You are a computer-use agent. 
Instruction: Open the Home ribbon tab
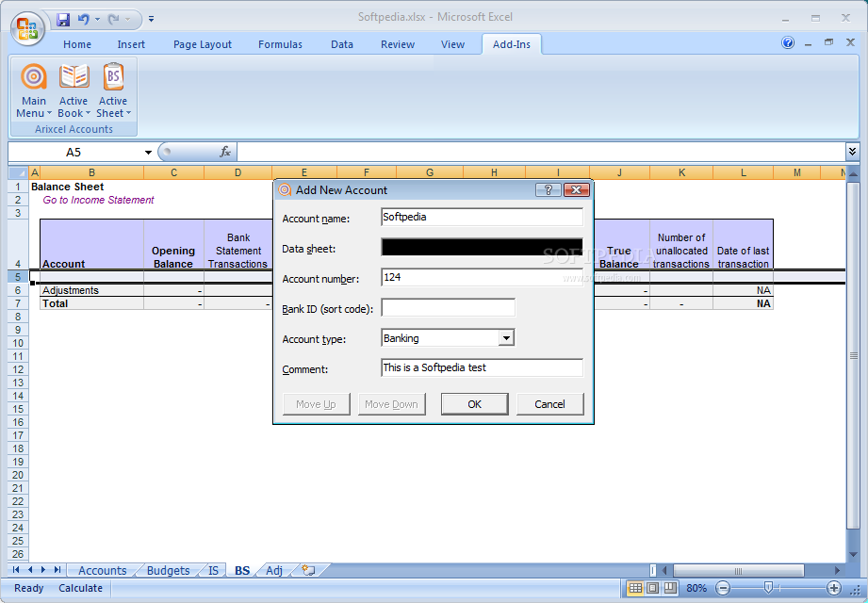77,44
